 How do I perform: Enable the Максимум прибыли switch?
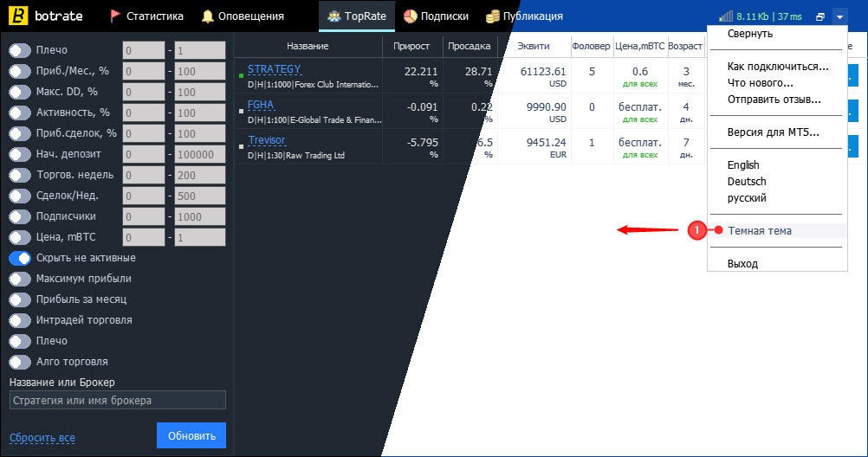coord(20,279)
